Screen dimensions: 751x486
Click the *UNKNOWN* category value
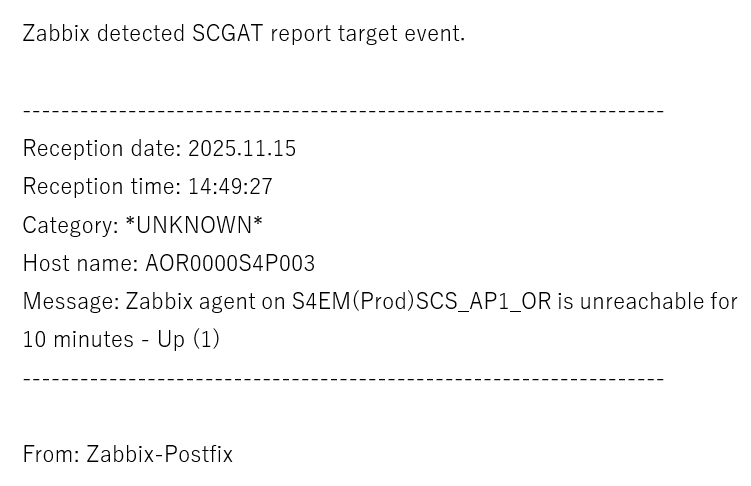tap(194, 225)
